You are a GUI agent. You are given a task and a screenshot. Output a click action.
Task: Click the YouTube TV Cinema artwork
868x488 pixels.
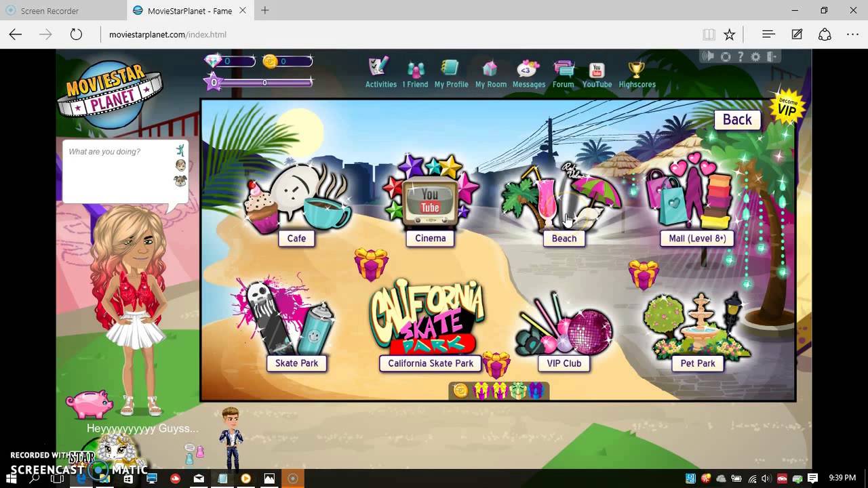[x=431, y=193]
